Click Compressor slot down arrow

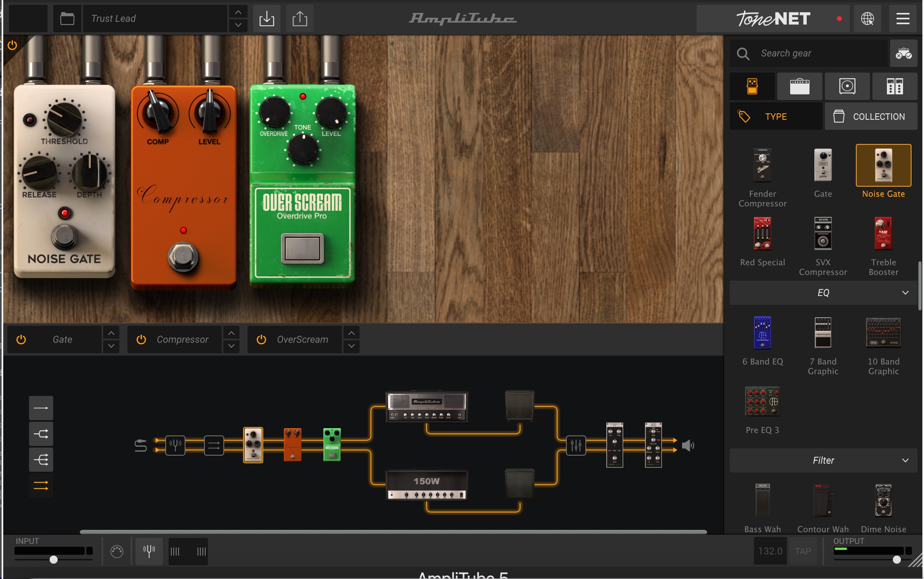click(231, 346)
